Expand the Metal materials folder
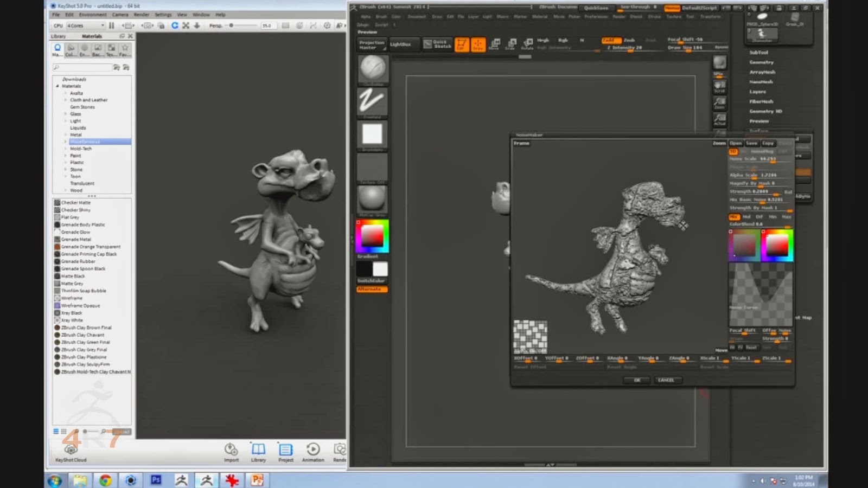The width and height of the screenshot is (868, 488). 66,135
